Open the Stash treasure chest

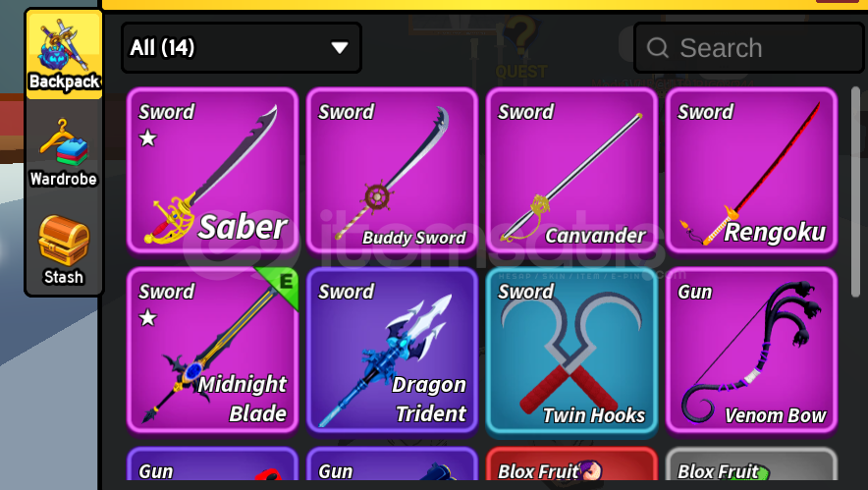pyautogui.click(x=64, y=250)
